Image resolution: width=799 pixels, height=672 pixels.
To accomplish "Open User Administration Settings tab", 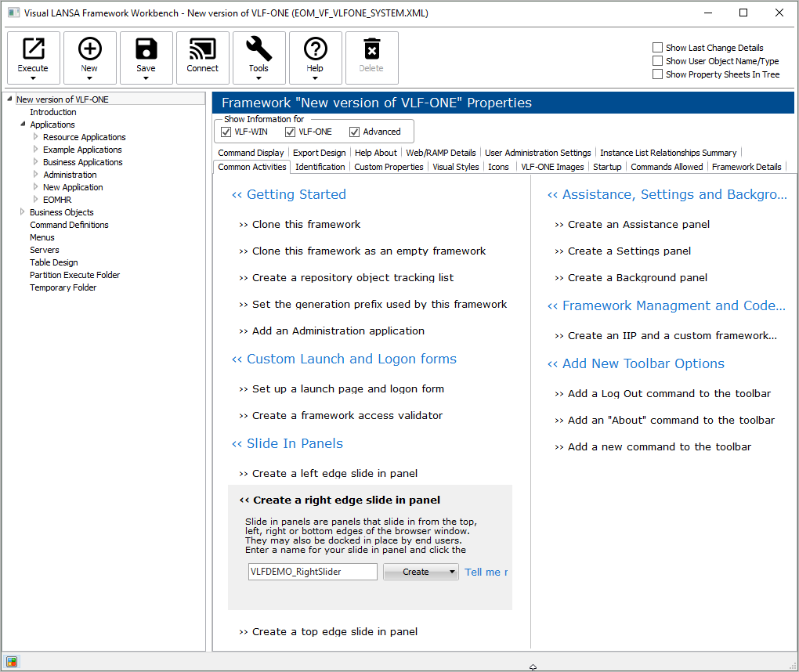I will tap(537, 153).
